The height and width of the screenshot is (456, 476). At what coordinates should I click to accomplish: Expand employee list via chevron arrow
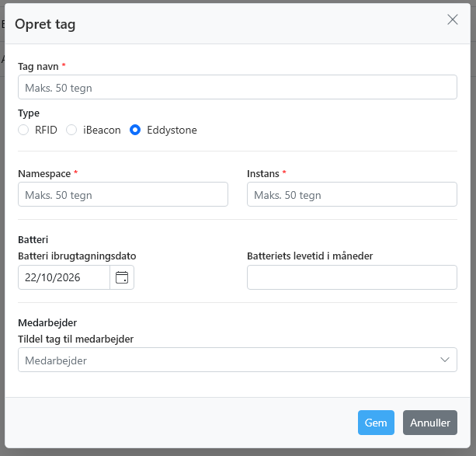[x=445, y=360]
